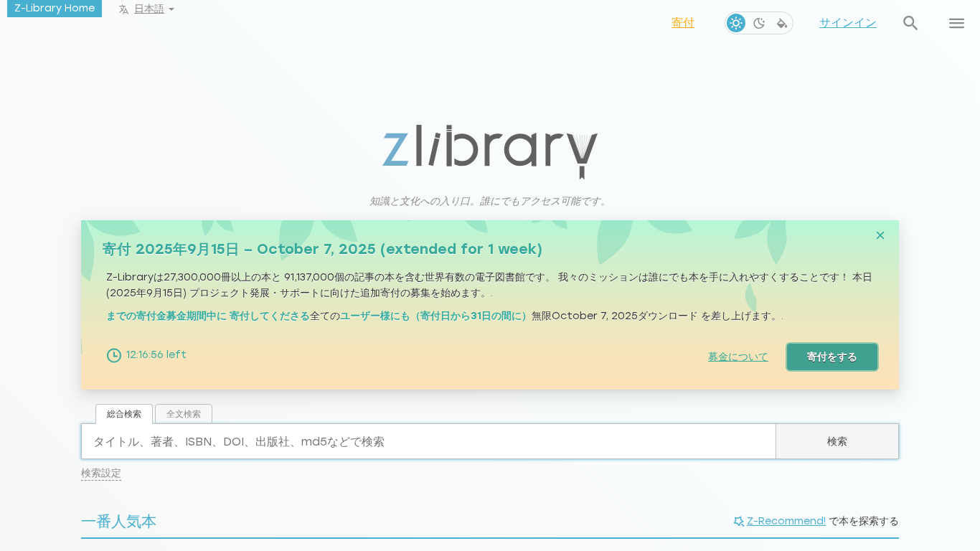Expand the 検索設定 options

[x=101, y=474]
